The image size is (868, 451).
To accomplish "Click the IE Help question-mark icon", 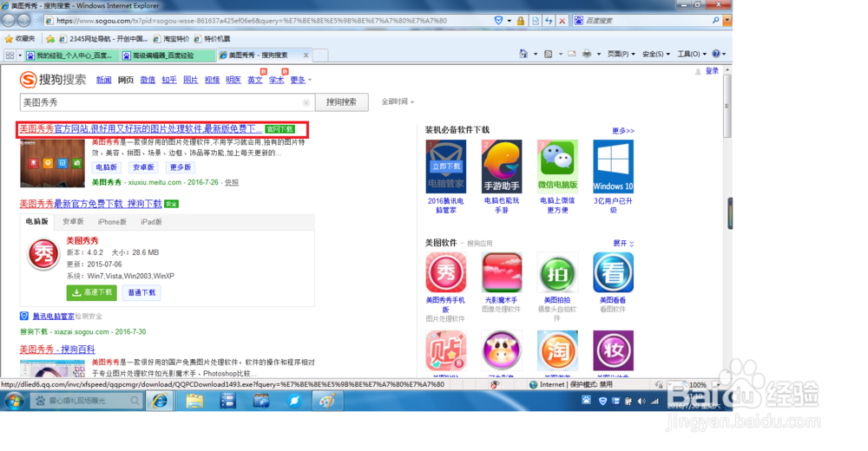I will coord(716,54).
